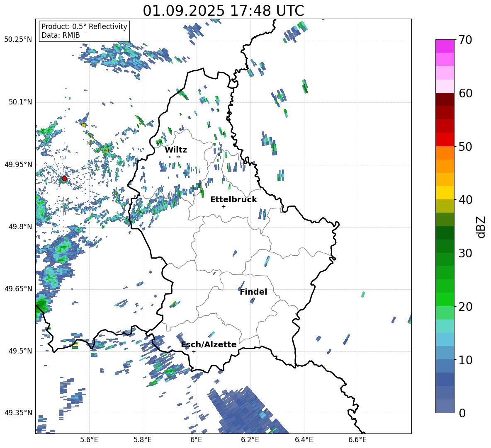The width and height of the screenshot is (491, 448).
Task: Click the 'Findel' city label
Action: tap(253, 292)
